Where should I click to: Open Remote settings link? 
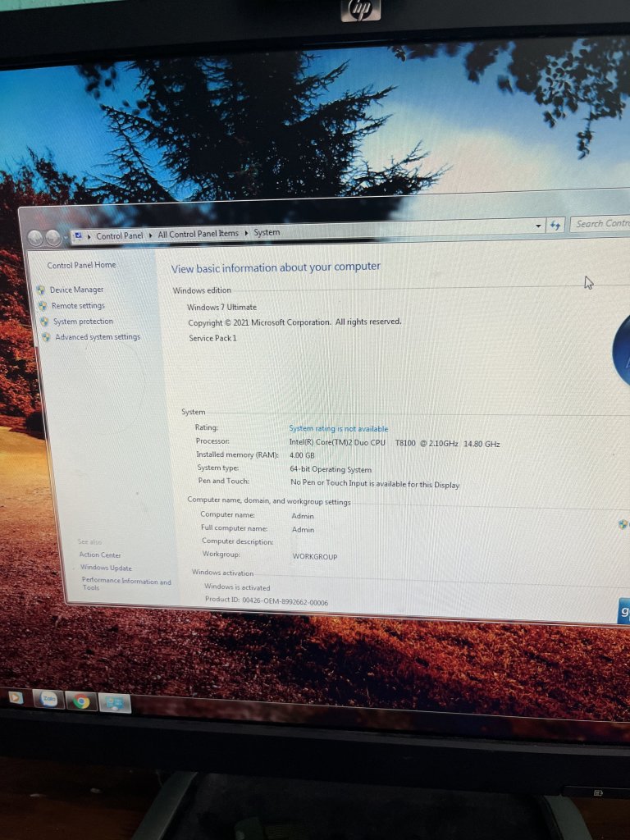(x=78, y=305)
